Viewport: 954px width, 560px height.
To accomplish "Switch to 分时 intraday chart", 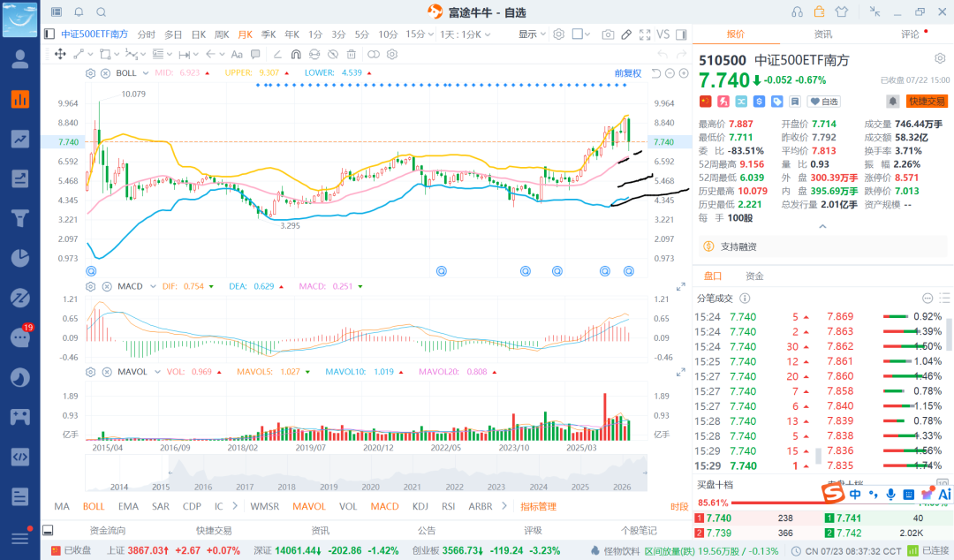I will pos(146,34).
